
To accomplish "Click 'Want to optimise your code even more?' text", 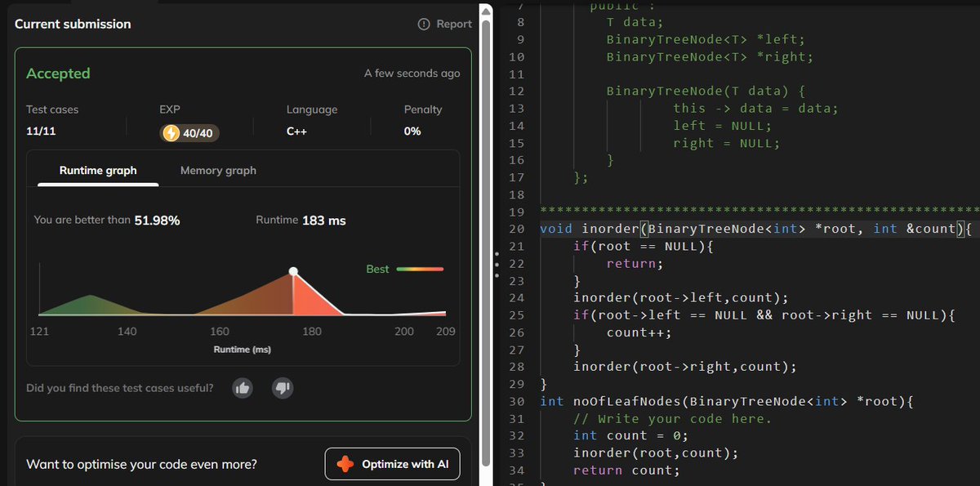I will [x=141, y=465].
